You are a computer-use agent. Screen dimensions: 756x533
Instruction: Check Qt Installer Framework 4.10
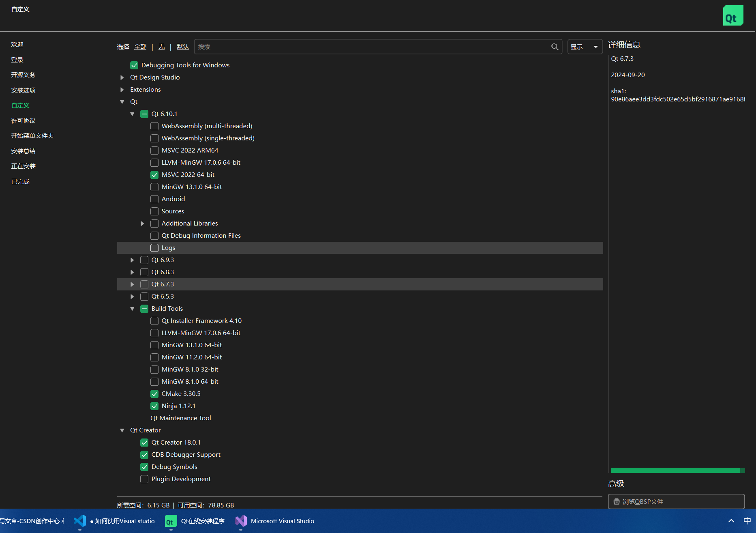coord(154,321)
